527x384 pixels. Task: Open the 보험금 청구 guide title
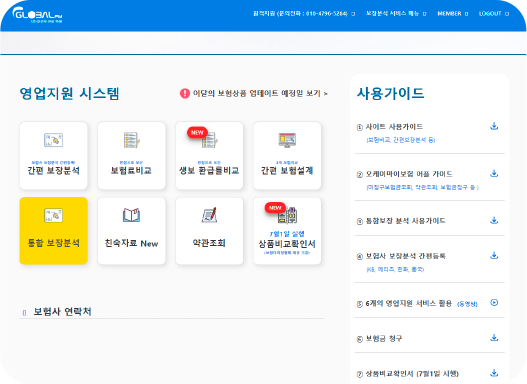(x=383, y=338)
